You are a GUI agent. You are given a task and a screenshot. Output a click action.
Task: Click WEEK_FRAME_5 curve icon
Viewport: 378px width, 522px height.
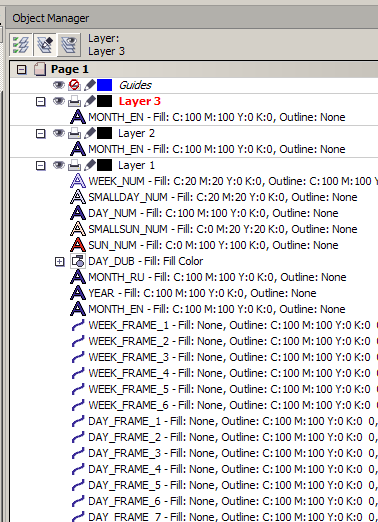coord(78,389)
